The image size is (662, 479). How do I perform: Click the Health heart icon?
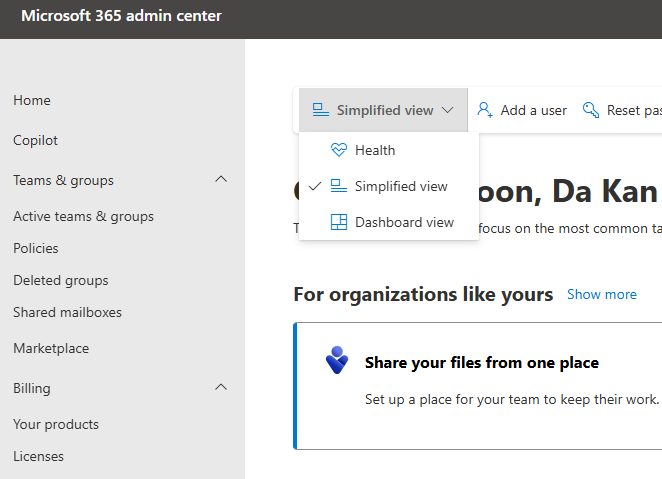pos(339,150)
